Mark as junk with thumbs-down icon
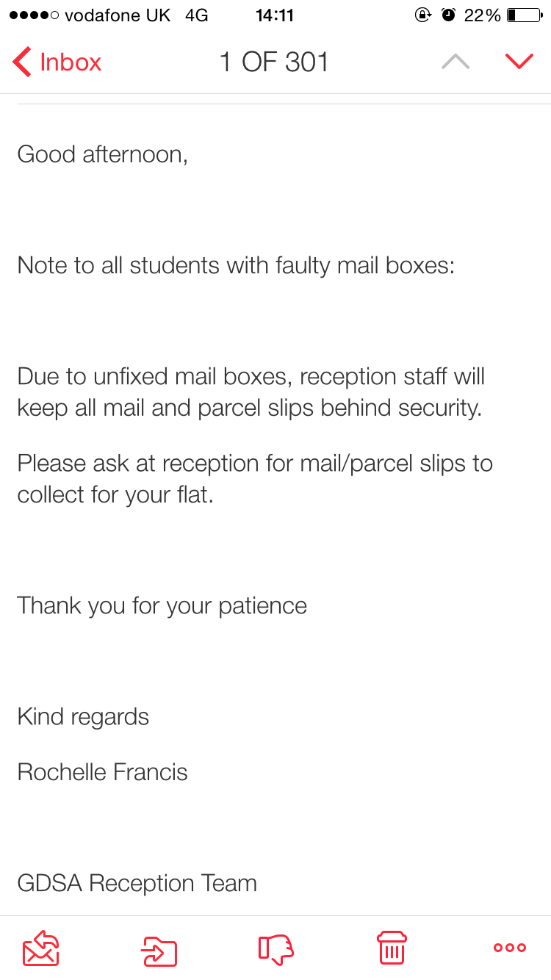 click(276, 948)
